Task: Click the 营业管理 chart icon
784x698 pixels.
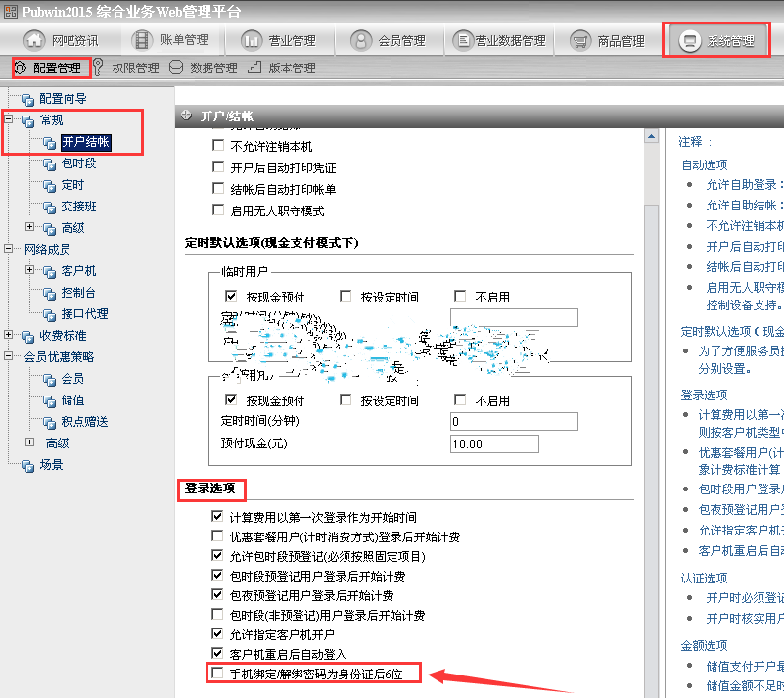Action: [251, 41]
